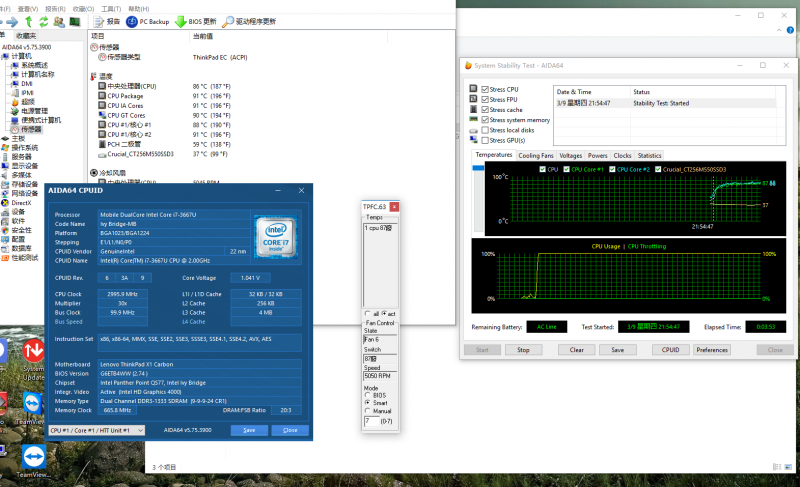Select IPMI tree item
The height and width of the screenshot is (487, 800).
click(x=27, y=93)
